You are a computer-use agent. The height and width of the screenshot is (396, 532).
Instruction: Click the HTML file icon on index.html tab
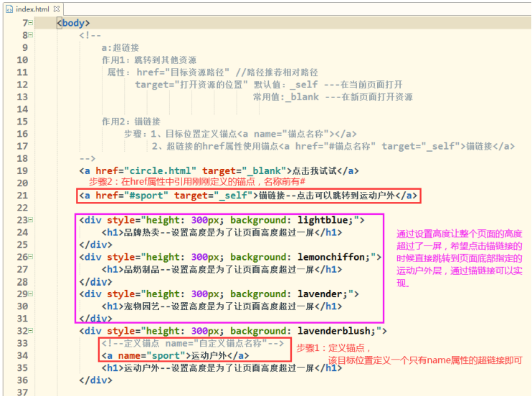pyautogui.click(x=9, y=9)
